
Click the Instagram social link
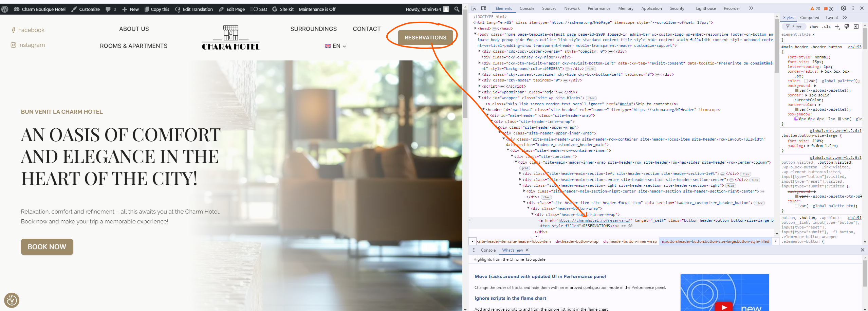click(x=27, y=45)
